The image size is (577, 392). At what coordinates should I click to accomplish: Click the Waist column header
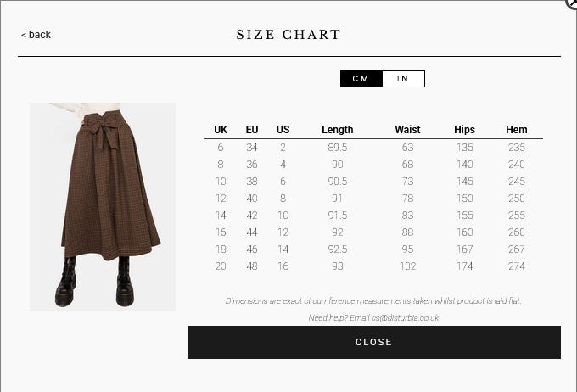(x=407, y=130)
